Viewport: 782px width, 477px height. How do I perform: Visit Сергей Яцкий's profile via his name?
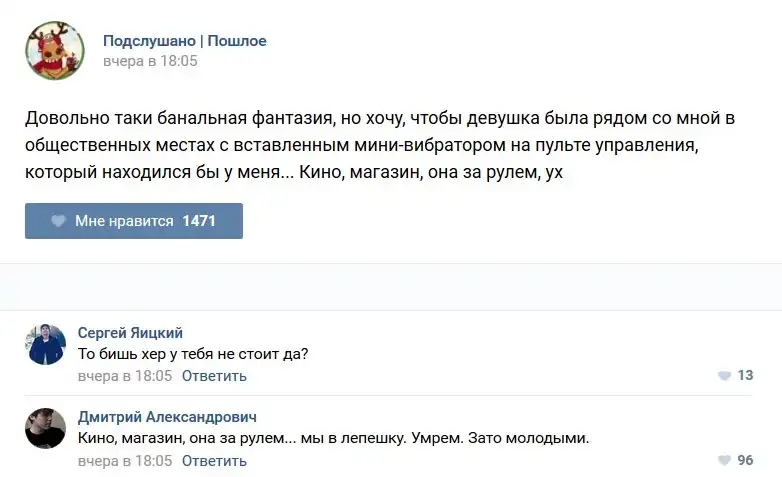[130, 333]
